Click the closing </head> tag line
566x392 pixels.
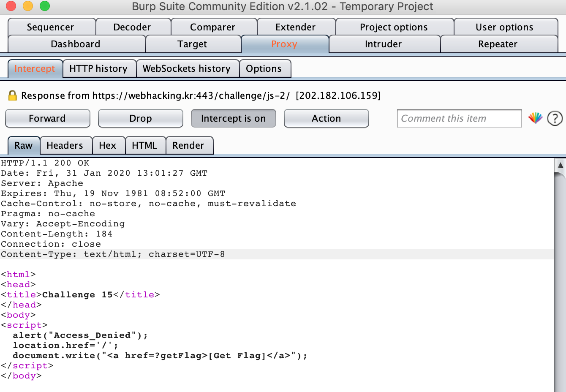(21, 305)
